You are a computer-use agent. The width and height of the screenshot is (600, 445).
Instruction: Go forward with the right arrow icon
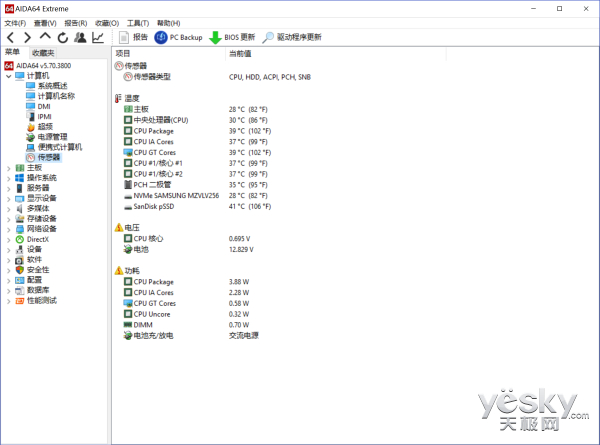click(x=27, y=37)
